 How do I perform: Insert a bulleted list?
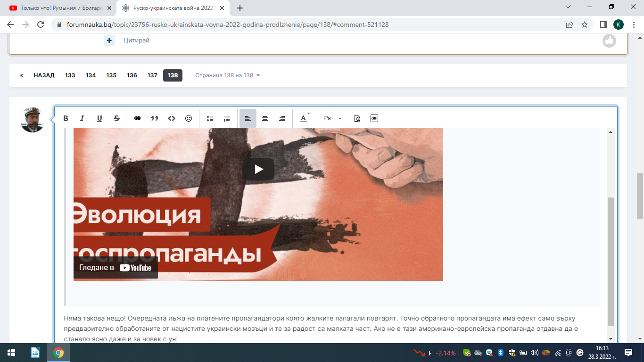[x=210, y=118]
